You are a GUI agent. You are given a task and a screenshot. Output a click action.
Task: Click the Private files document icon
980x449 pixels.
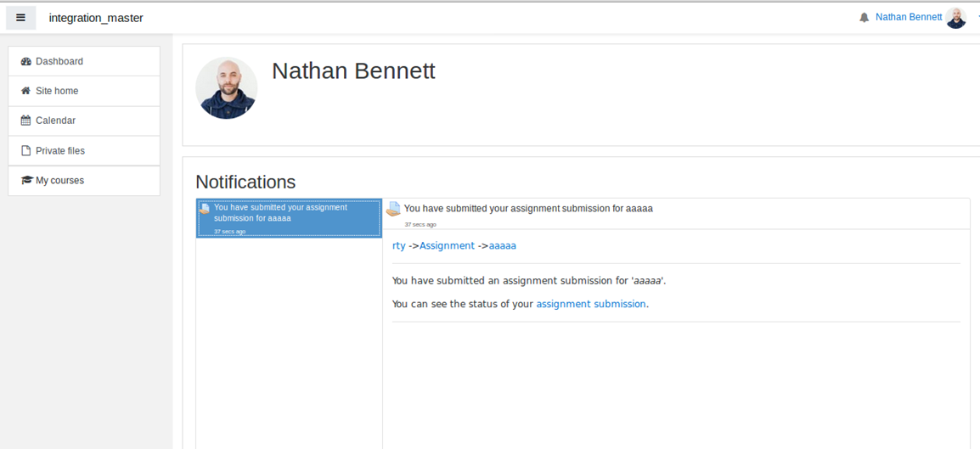click(x=25, y=150)
